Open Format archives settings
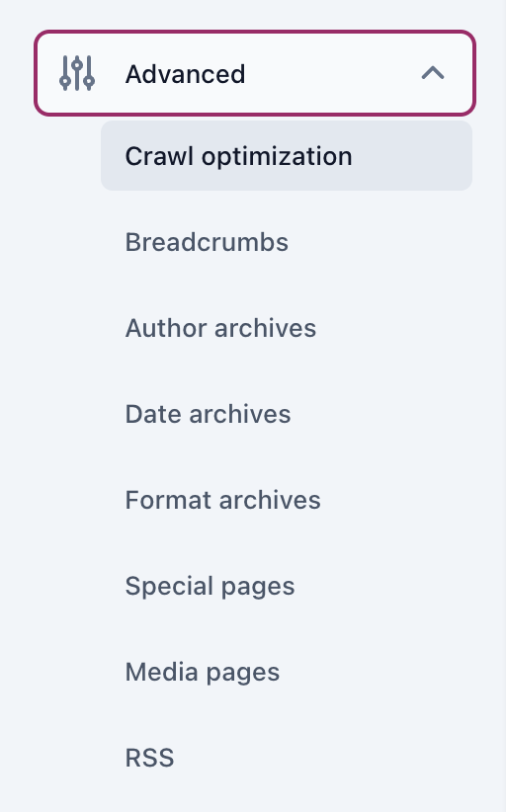This screenshot has width=506, height=812. click(x=287, y=500)
